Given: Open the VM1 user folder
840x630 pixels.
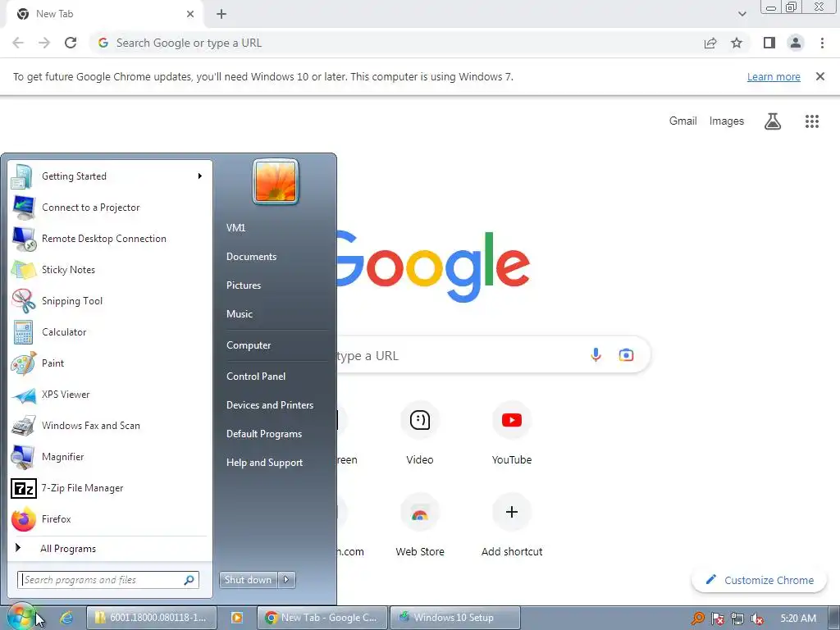Looking at the screenshot, I should coord(235,228).
